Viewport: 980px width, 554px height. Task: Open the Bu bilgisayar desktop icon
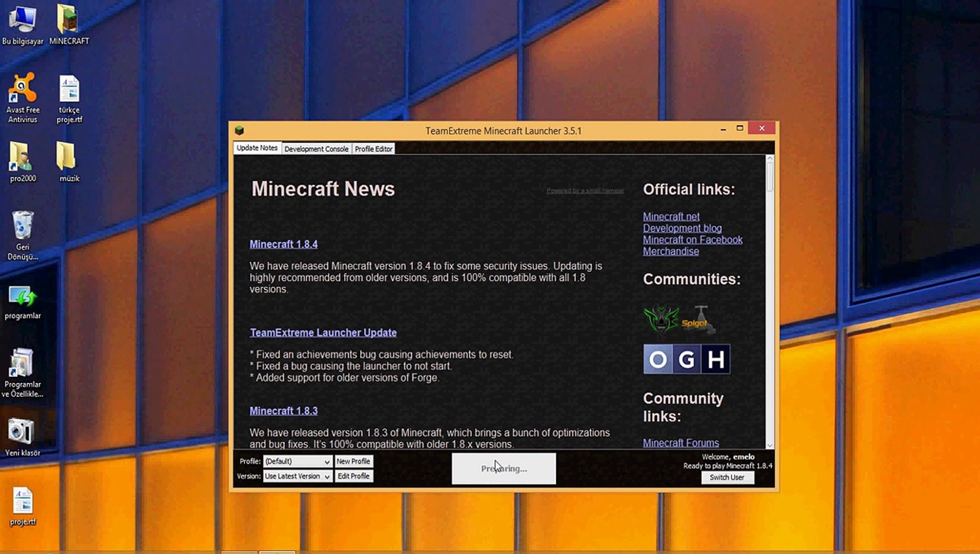(23, 25)
